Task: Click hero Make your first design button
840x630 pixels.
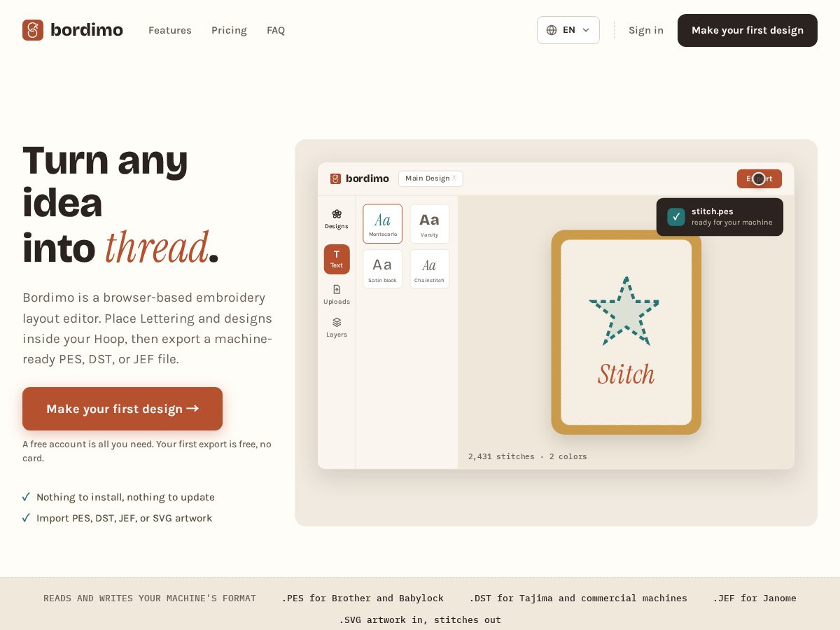Action: [x=122, y=409]
